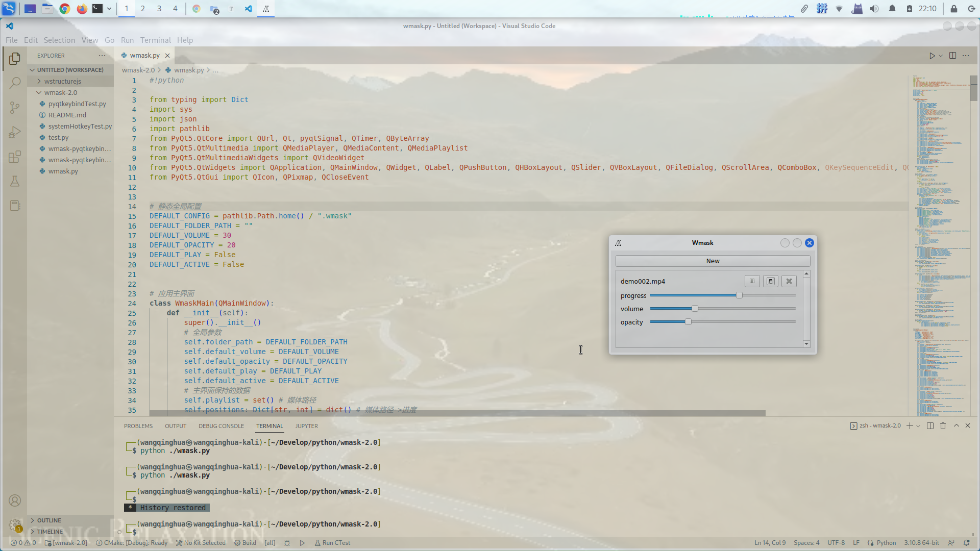The height and width of the screenshot is (551, 980).
Task: Change language mode via Python in status bar
Action: click(886, 543)
